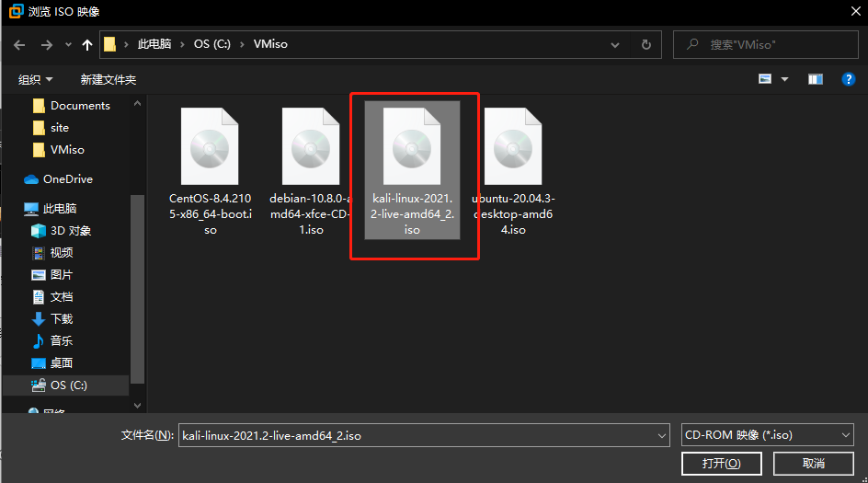The width and height of the screenshot is (868, 483).
Task: Open help with the question mark icon
Action: (x=848, y=79)
